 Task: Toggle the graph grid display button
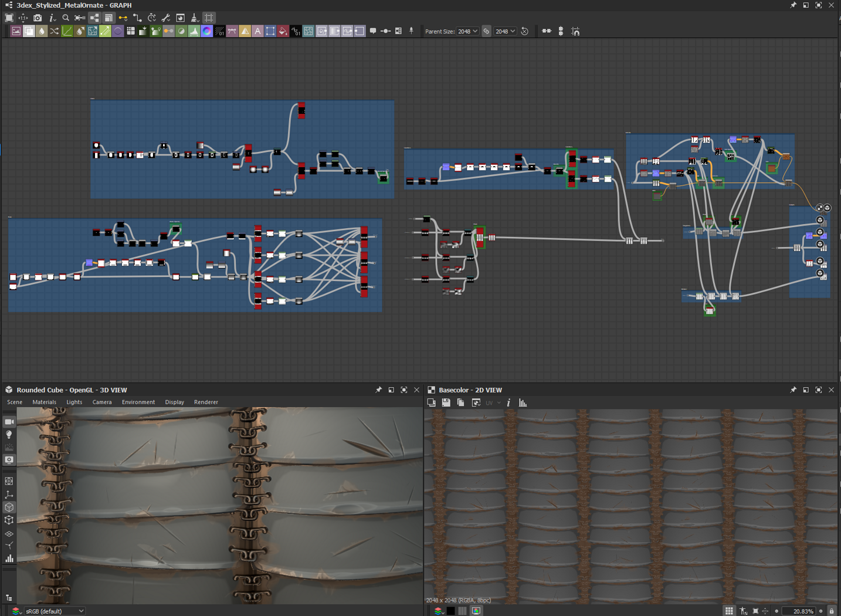(209, 18)
